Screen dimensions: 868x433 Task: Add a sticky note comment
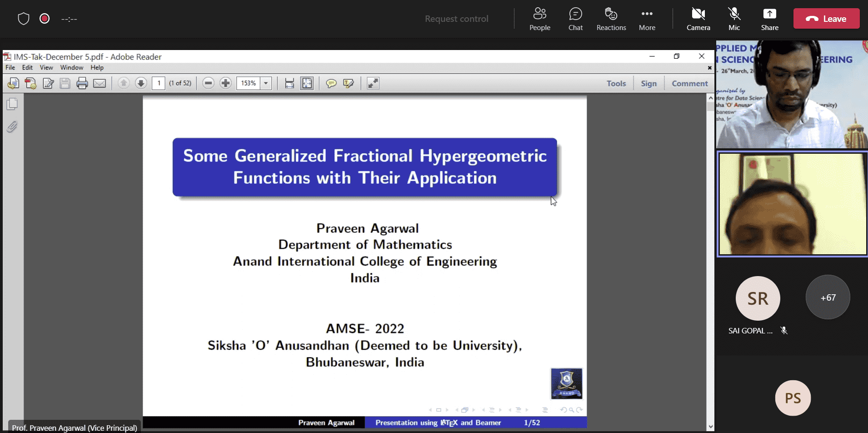pos(331,83)
